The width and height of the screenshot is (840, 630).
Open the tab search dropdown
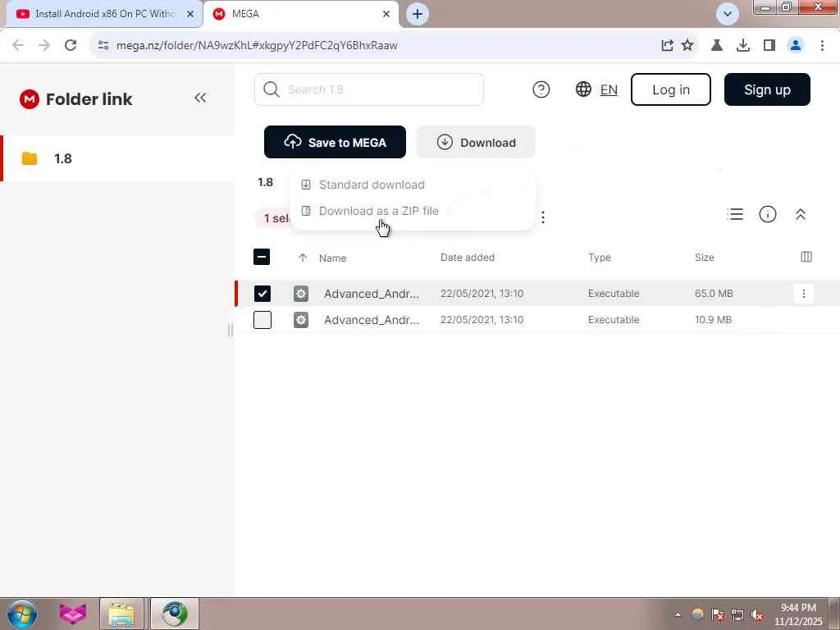coord(728,14)
